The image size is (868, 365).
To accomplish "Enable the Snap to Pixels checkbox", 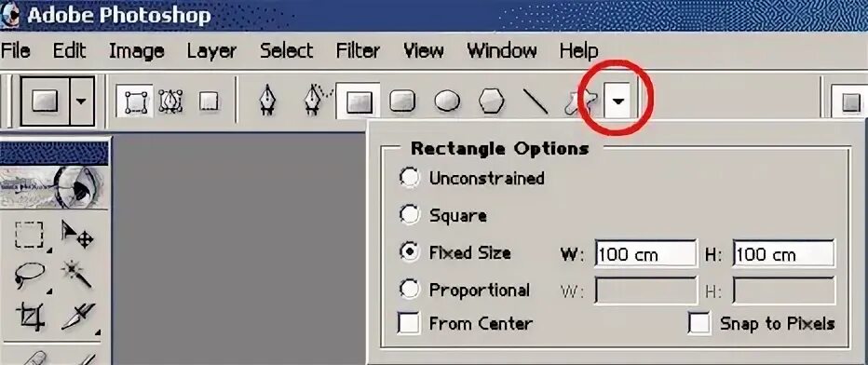I will point(699,323).
